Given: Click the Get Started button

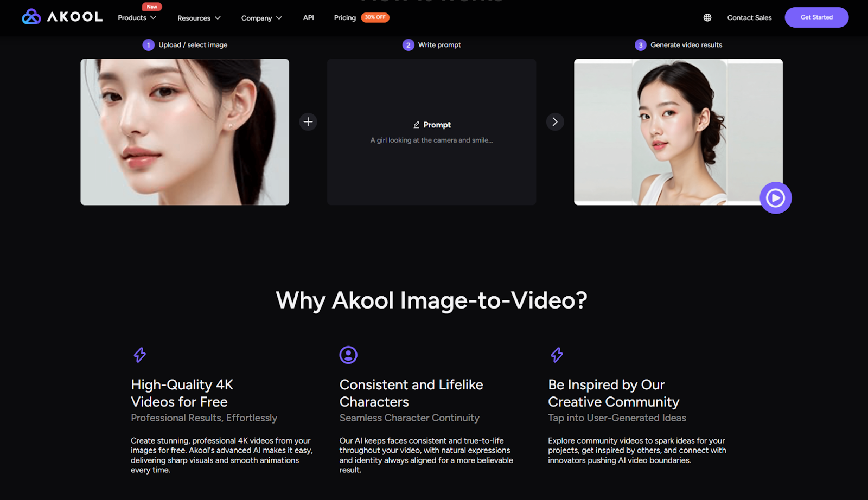Looking at the screenshot, I should tap(816, 17).
